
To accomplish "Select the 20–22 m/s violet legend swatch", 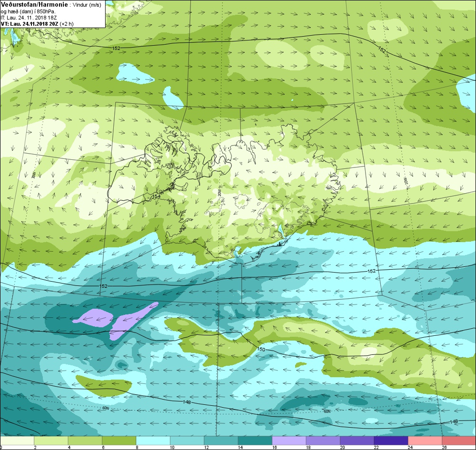I will point(357,440).
